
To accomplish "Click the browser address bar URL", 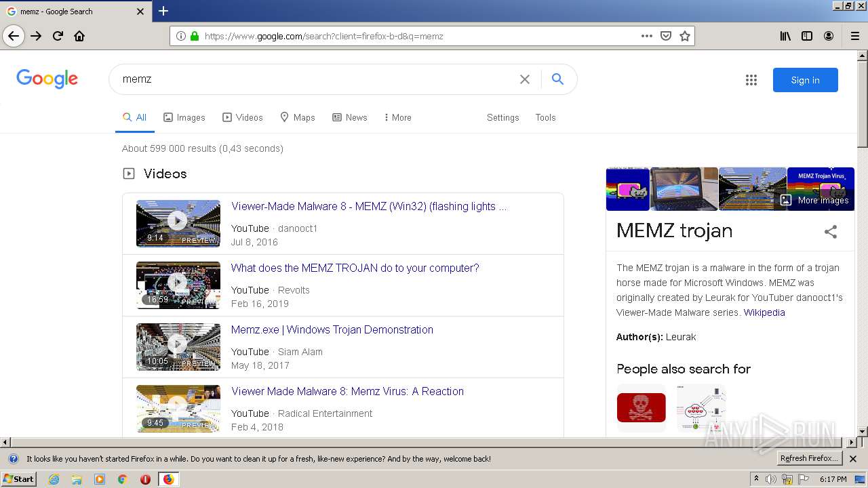I will pos(324,37).
